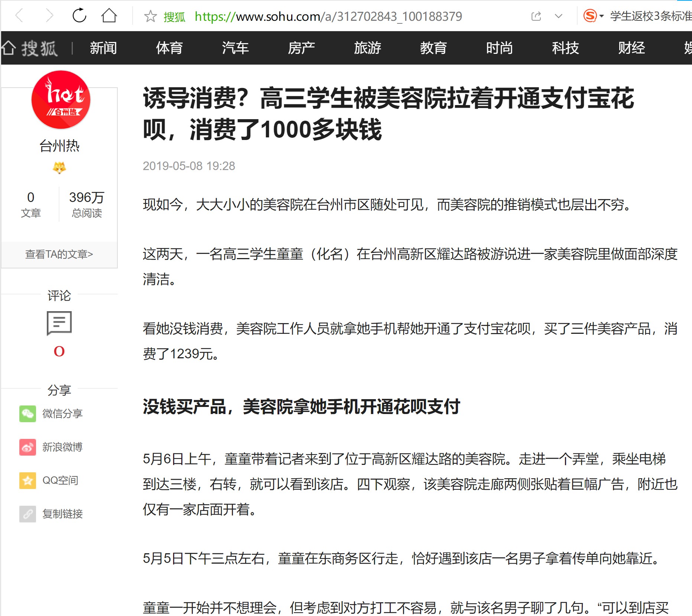
Task: Click the URL address field
Action: pos(328,16)
